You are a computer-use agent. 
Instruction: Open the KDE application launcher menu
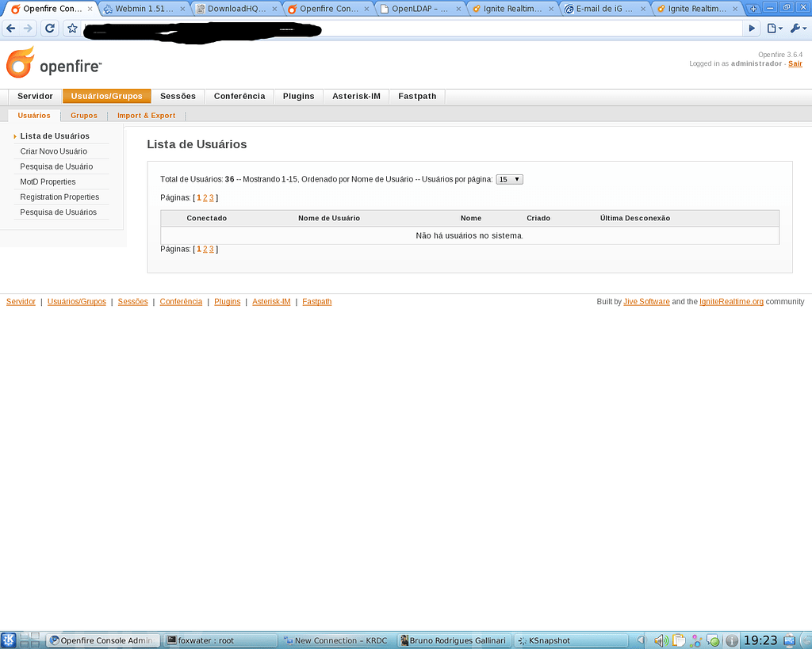click(x=7, y=639)
